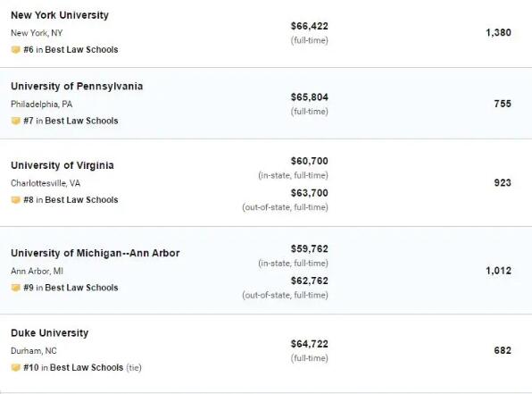The height and width of the screenshot is (394, 532).
Task: Click the badge icon beside #6 ranking
Action: pos(15,50)
